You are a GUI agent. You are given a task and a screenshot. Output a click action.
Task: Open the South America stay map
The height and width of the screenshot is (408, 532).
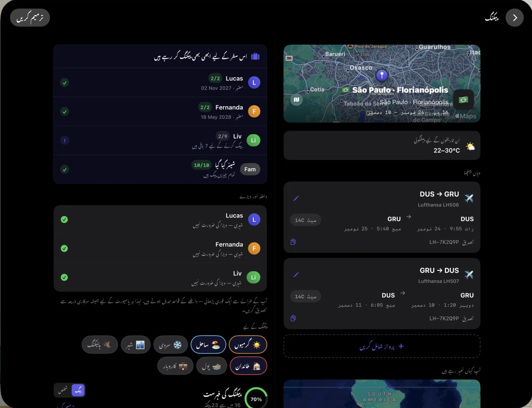[382, 394]
